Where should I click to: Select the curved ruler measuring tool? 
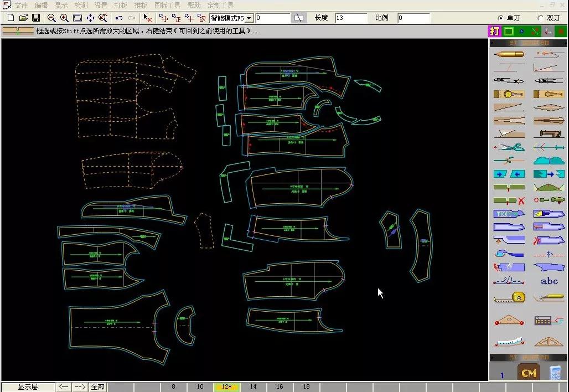pyautogui.click(x=509, y=342)
